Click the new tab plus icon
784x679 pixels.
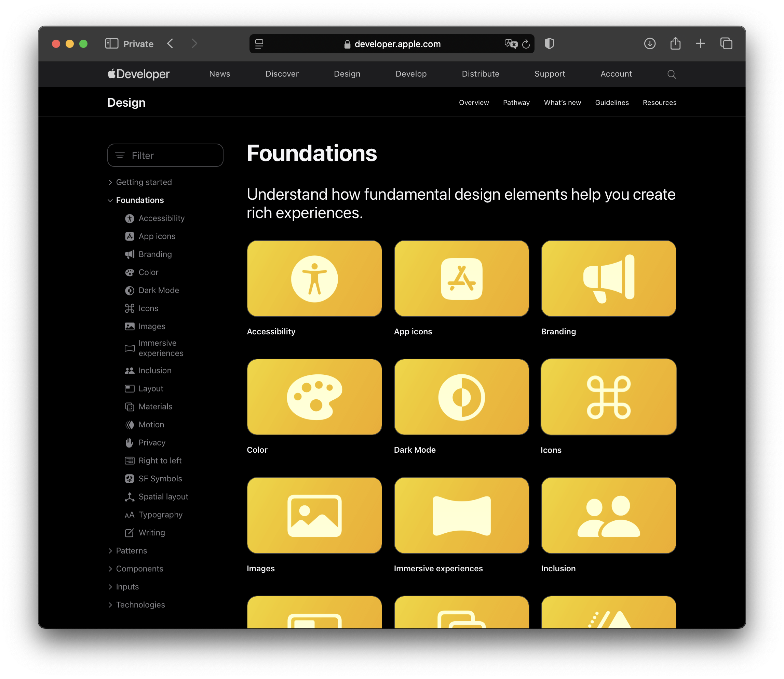click(x=700, y=43)
